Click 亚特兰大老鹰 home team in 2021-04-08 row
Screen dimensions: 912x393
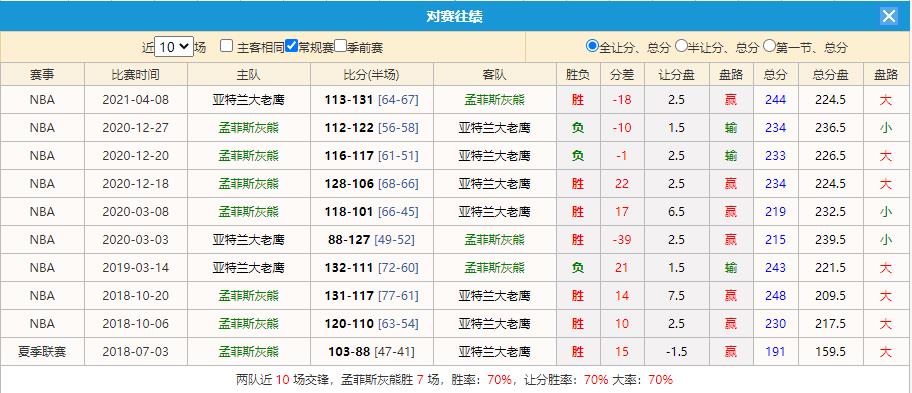click(x=248, y=100)
